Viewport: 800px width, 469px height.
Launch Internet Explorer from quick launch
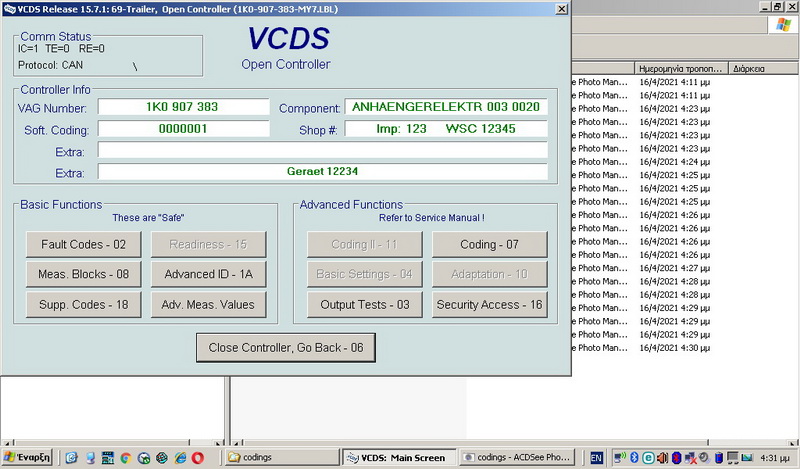180,458
